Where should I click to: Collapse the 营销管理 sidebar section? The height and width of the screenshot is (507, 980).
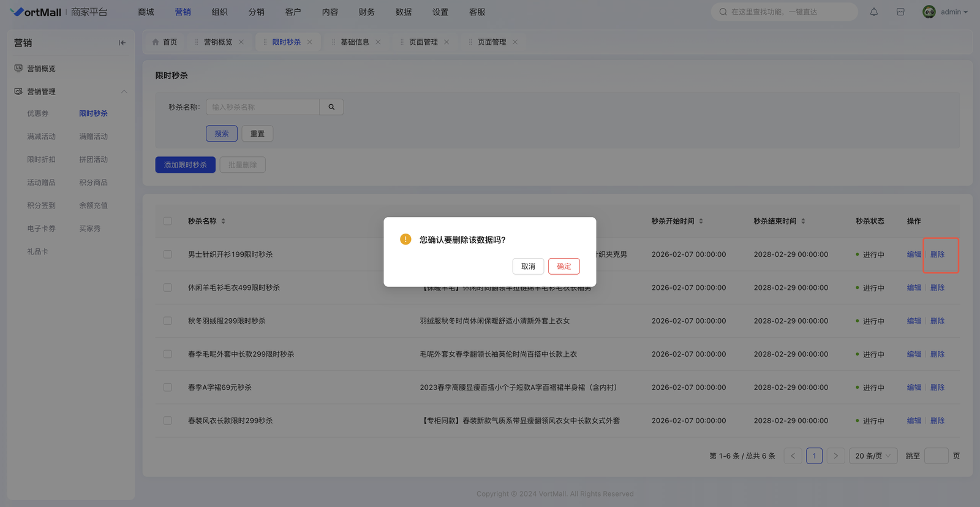click(x=124, y=92)
